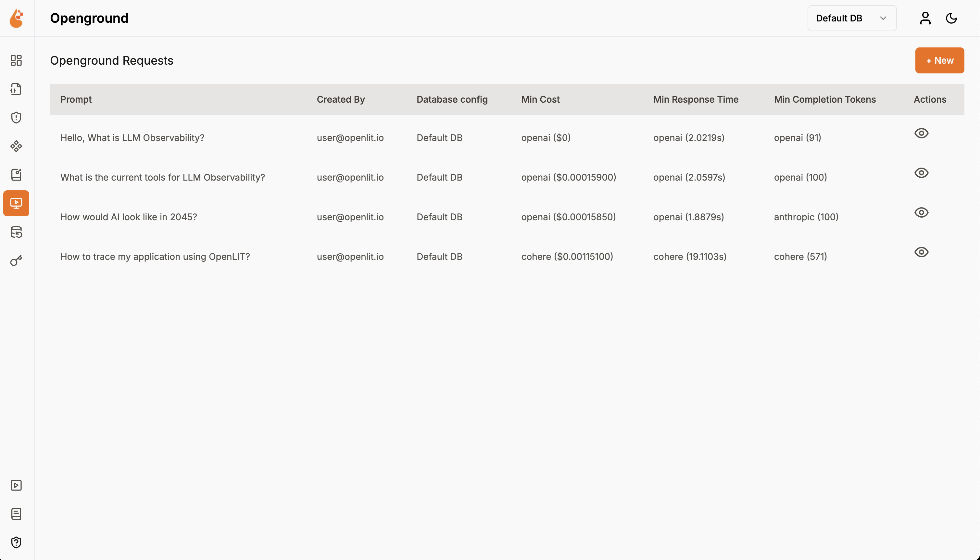980x560 pixels.
Task: Select the active Openground sidebar item
Action: (16, 203)
